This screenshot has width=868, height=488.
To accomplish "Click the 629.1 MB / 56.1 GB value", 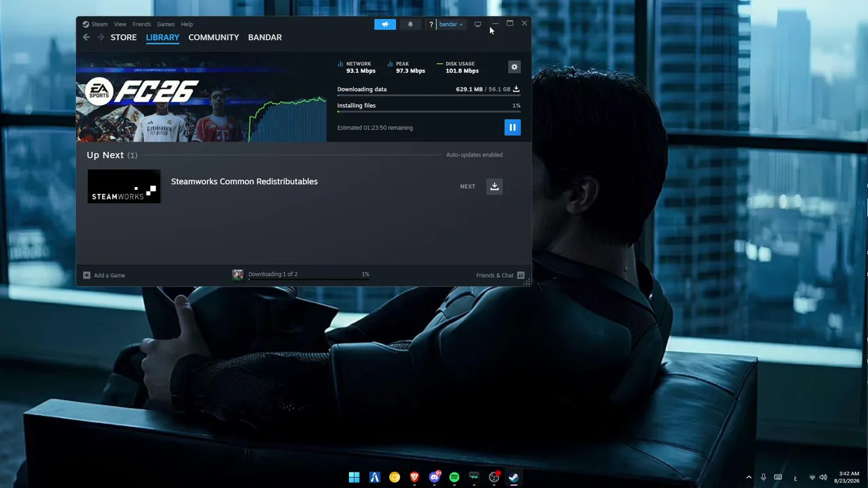I will click(483, 89).
